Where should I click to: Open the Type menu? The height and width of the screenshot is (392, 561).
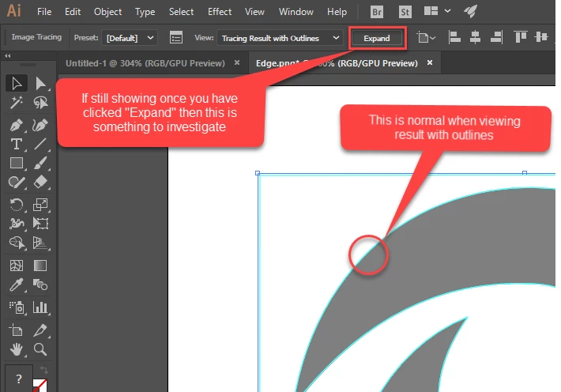145,12
